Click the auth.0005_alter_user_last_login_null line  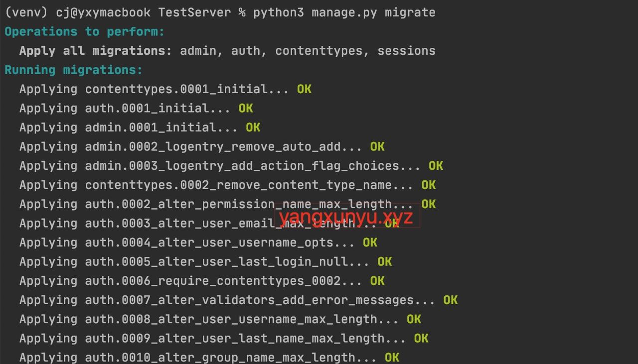pos(194,262)
